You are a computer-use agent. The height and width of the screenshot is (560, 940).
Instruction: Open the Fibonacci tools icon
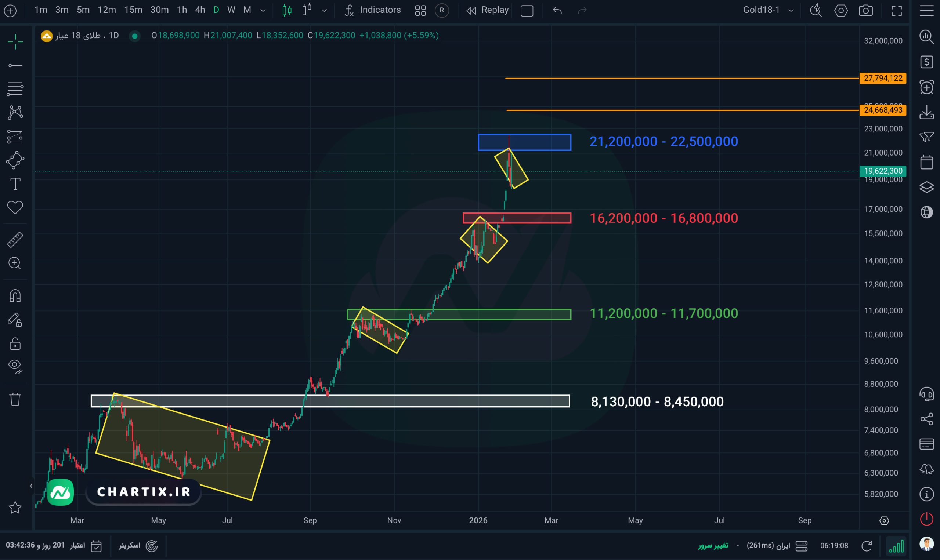click(15, 89)
